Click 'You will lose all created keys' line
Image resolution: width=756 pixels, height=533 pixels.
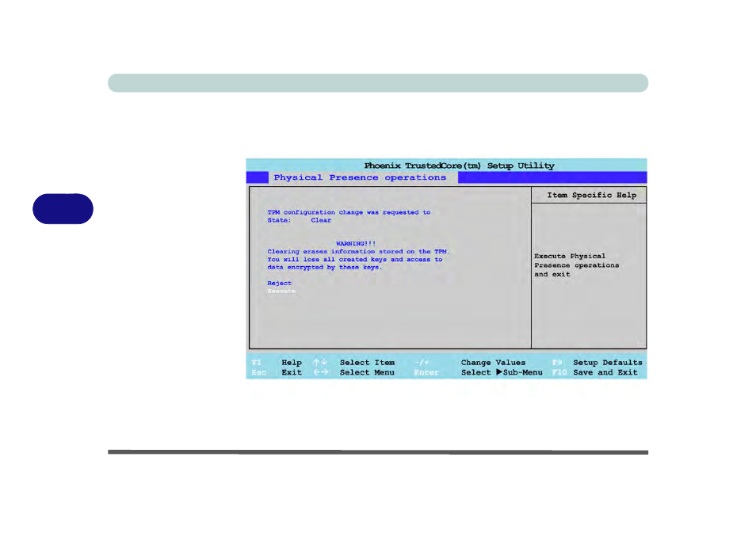tap(355, 259)
